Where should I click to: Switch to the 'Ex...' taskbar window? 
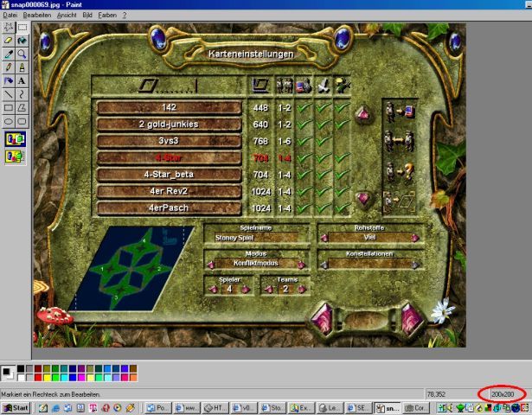tap(302, 408)
